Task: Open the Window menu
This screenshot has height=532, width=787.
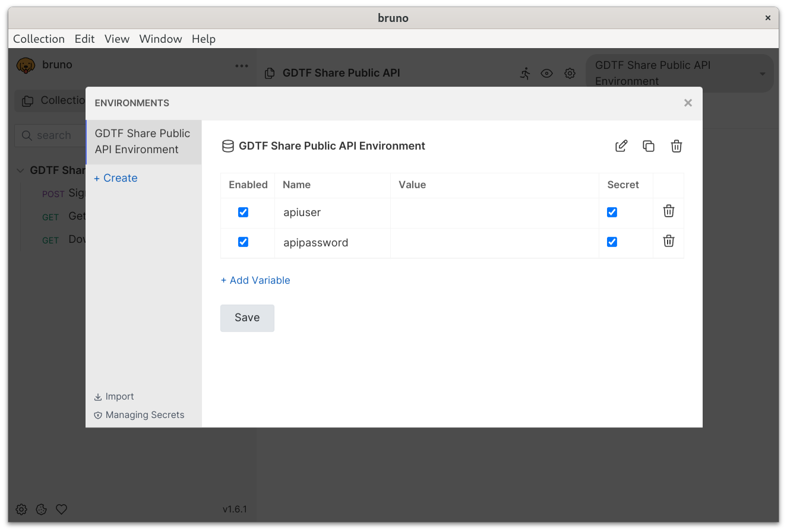Action: coord(160,39)
